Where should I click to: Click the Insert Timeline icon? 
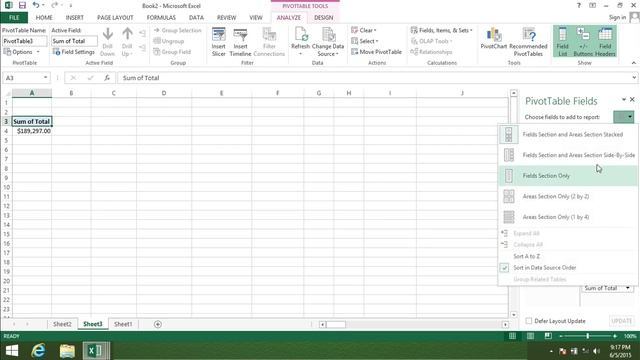coord(240,42)
